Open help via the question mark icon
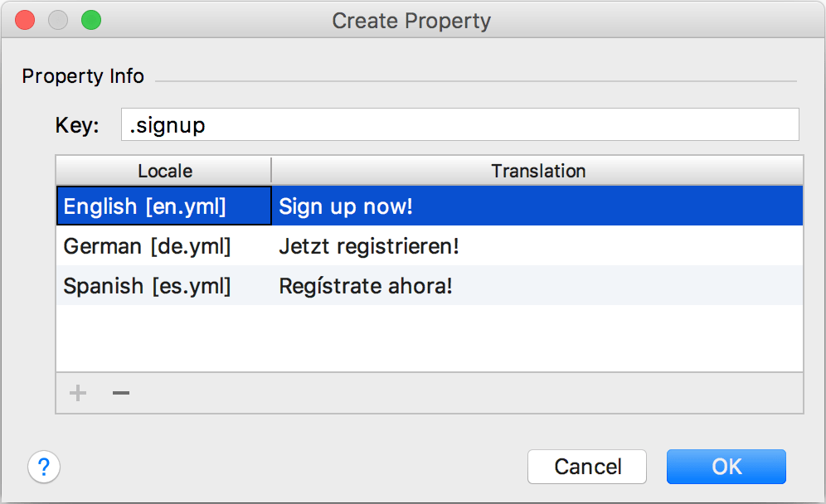The image size is (826, 504). coord(44,467)
